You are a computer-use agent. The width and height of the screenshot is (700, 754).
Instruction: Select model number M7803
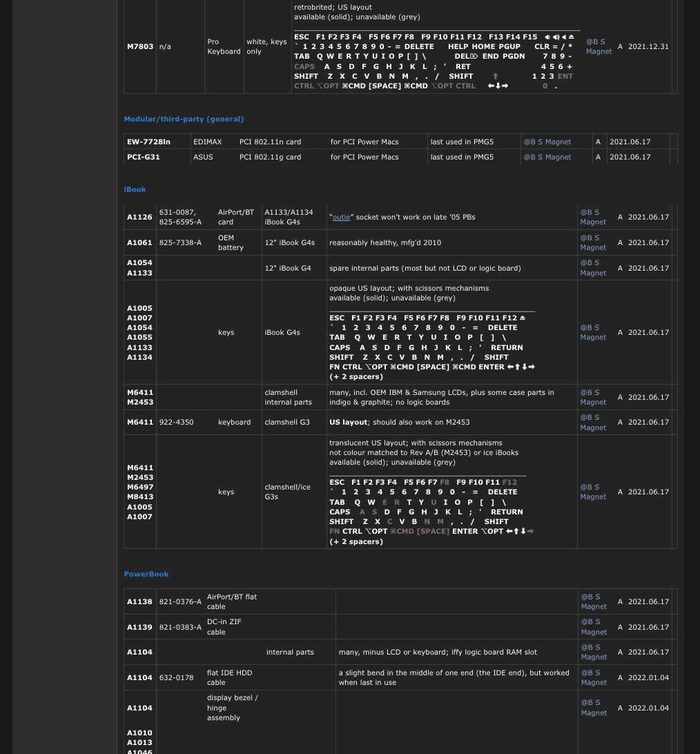(140, 47)
